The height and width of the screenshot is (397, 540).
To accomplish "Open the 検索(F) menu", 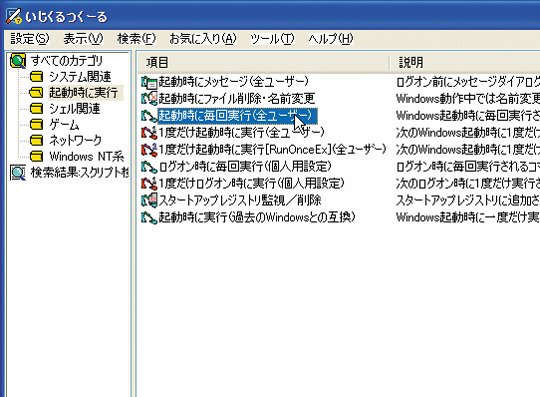I will pos(136,39).
